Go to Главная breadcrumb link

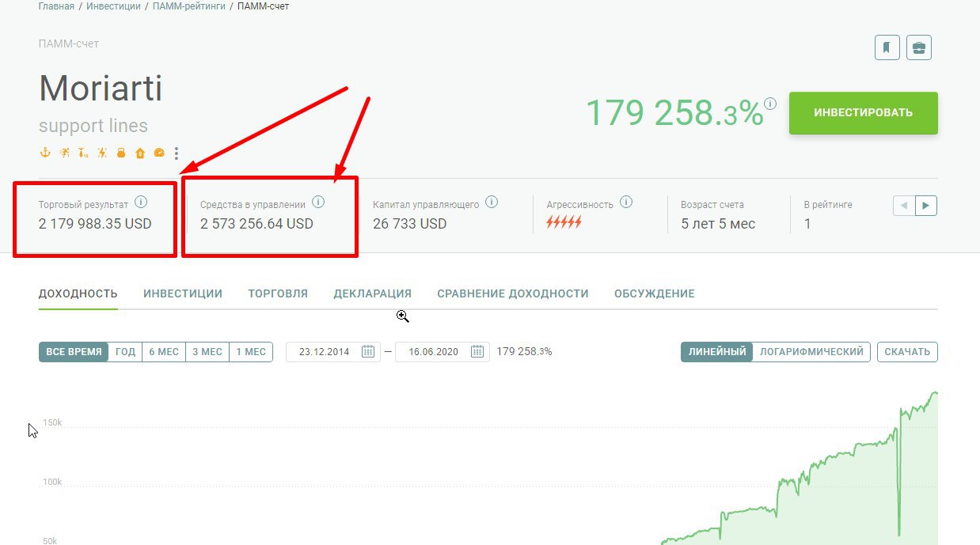coord(56,6)
